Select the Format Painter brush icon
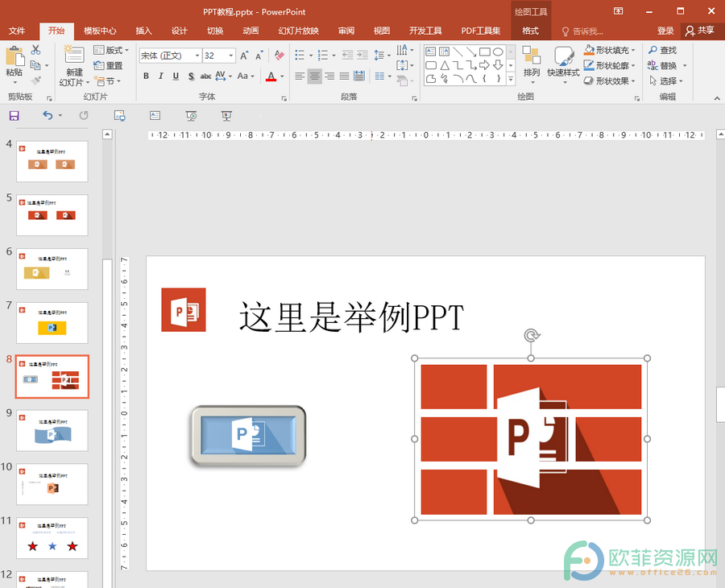The image size is (725, 588). [x=35, y=81]
